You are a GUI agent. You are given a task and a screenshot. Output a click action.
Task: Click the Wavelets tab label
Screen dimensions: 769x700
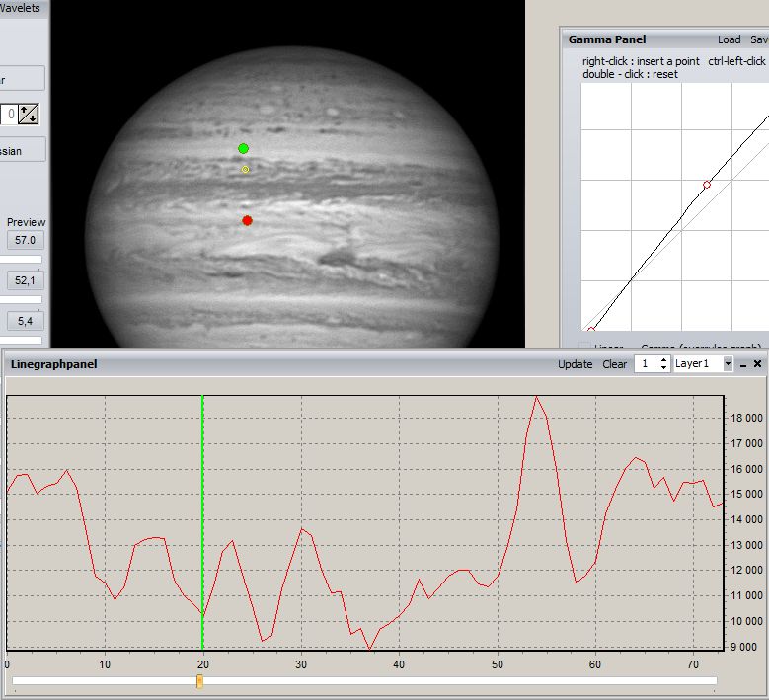point(20,8)
